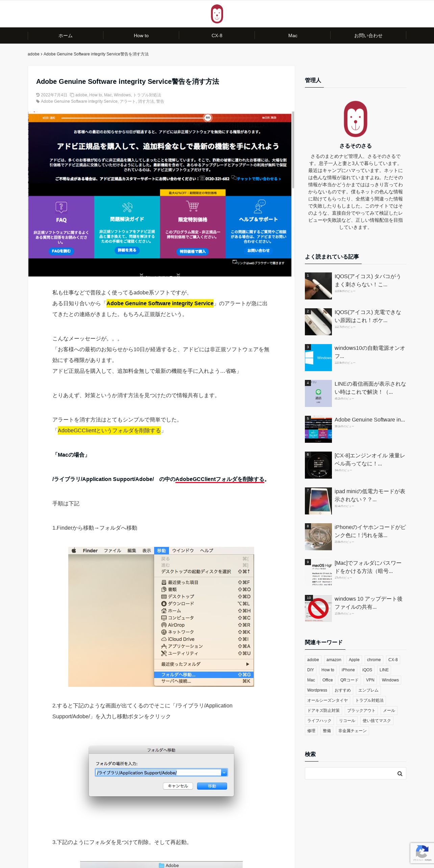Click the article title heading
The height and width of the screenshot is (868, 434).
[128, 81]
